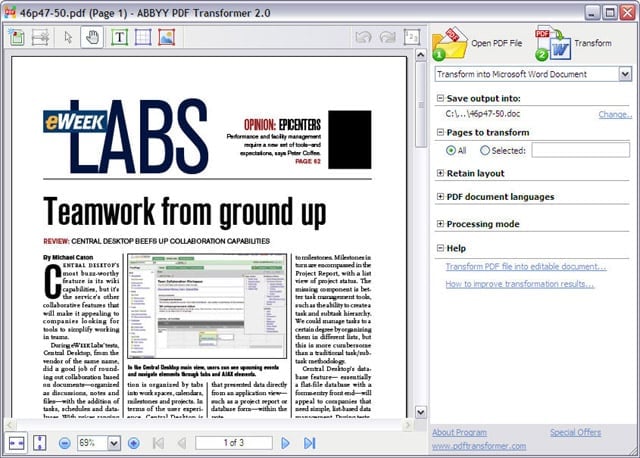
Task: Go to the next page
Action: tap(286, 443)
